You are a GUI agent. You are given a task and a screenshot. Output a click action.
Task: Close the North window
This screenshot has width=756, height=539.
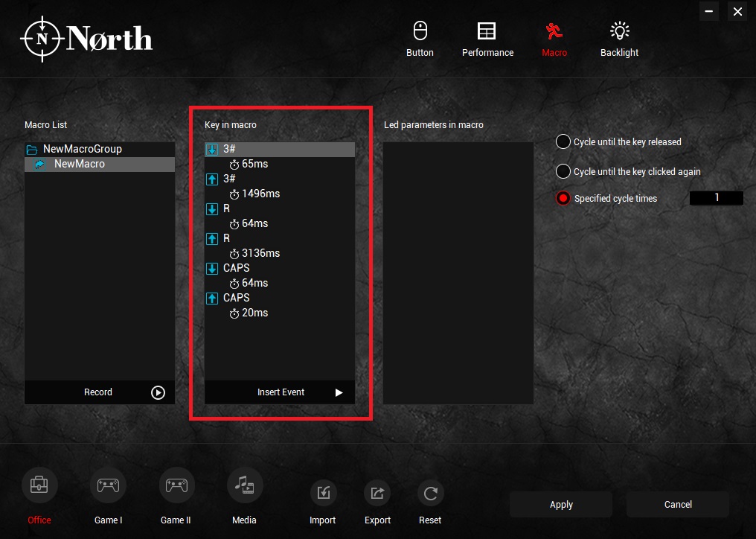[737, 11]
